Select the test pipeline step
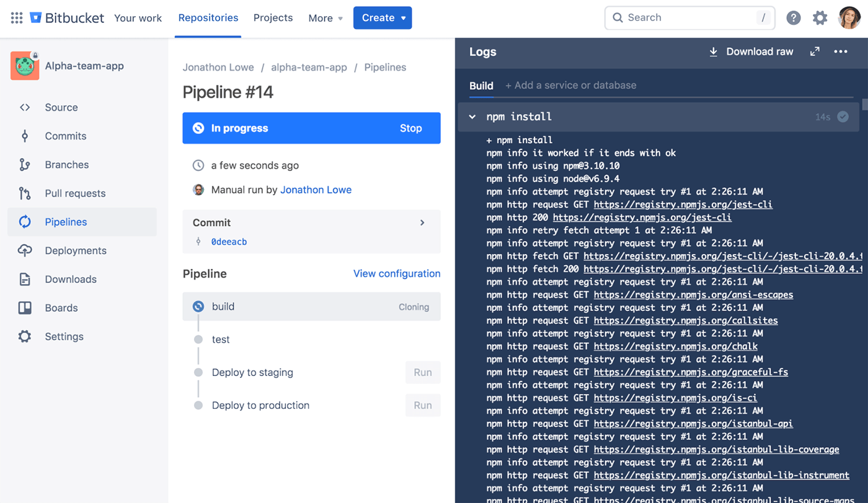 click(221, 339)
